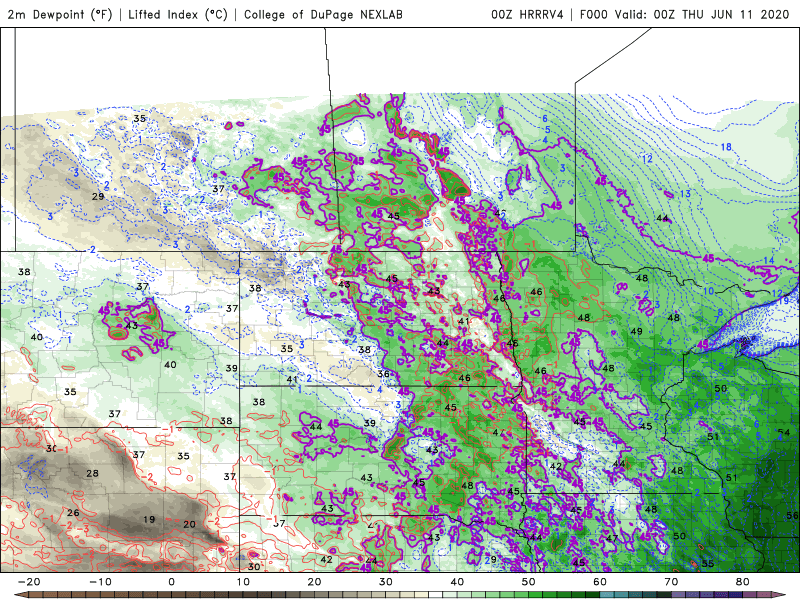Viewport: 800px width, 600px height.
Task: Click the "-10" color scale label
Action: (100, 582)
